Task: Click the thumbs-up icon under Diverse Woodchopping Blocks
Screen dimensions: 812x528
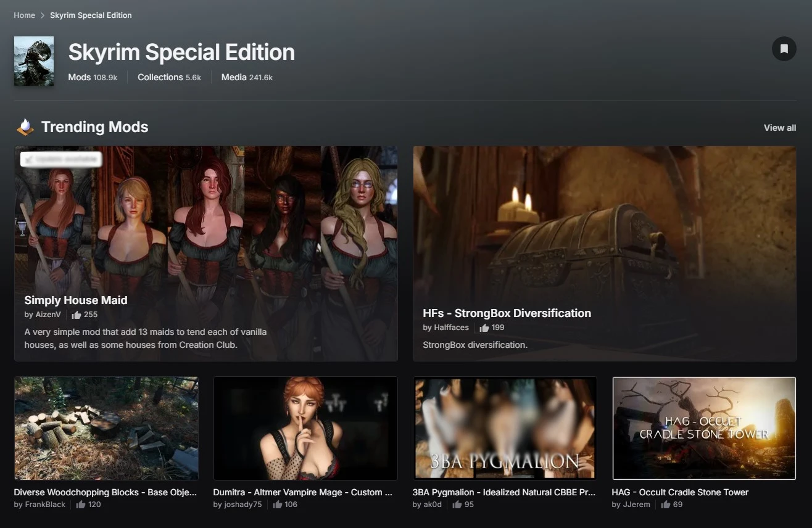Action: click(81, 505)
